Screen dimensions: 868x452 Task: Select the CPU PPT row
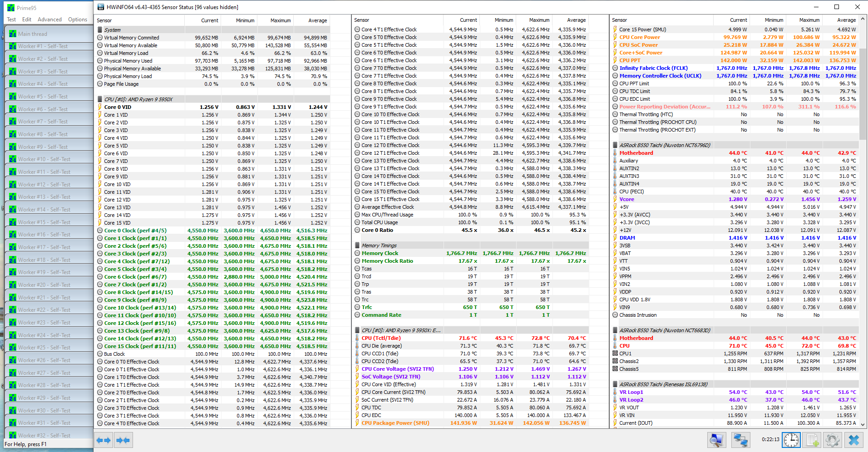click(x=735, y=60)
